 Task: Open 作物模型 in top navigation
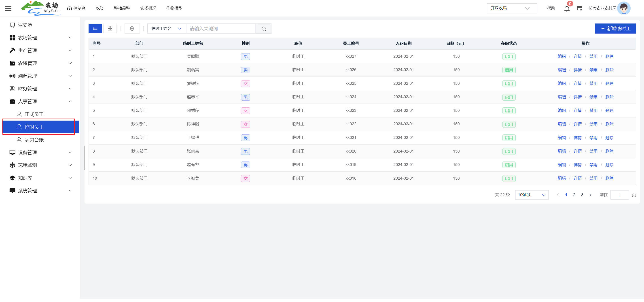174,8
